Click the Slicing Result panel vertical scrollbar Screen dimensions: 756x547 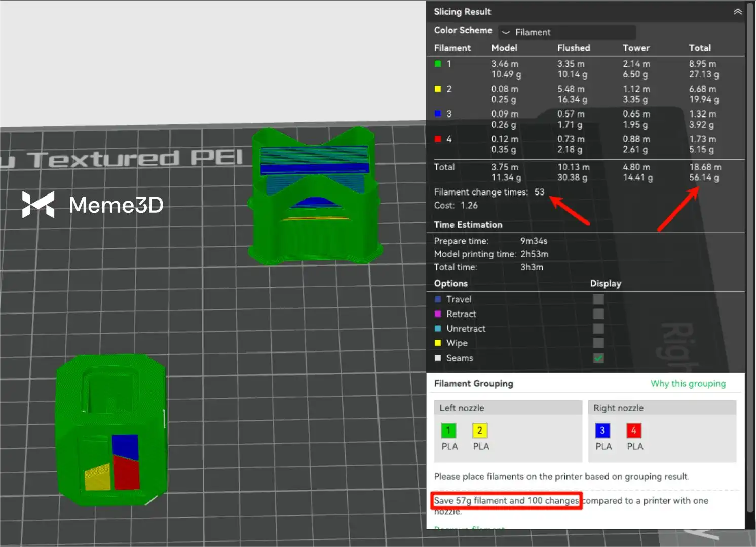pos(750,253)
